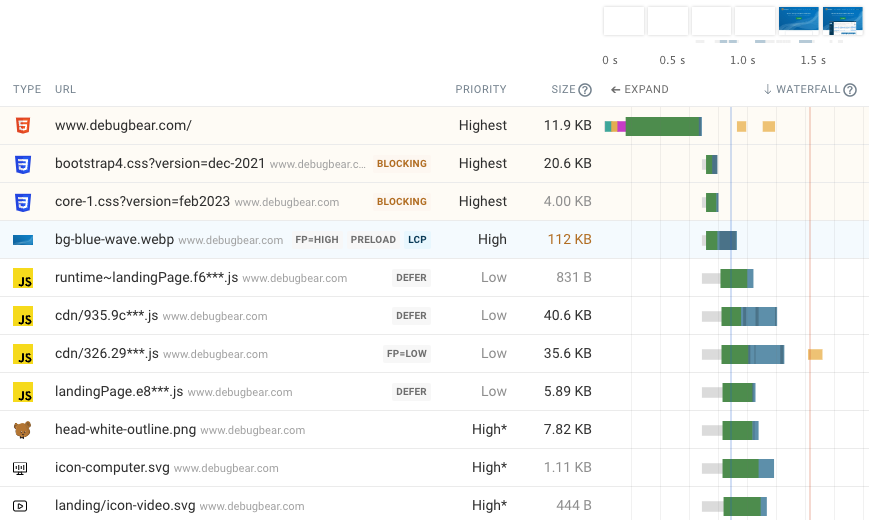
Task: Click the BLOCKING badge on core-1.css row
Action: (402, 202)
